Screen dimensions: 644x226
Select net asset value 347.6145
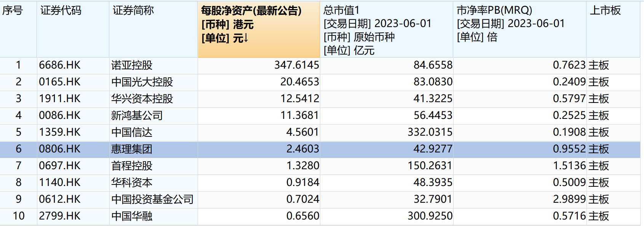coord(297,65)
